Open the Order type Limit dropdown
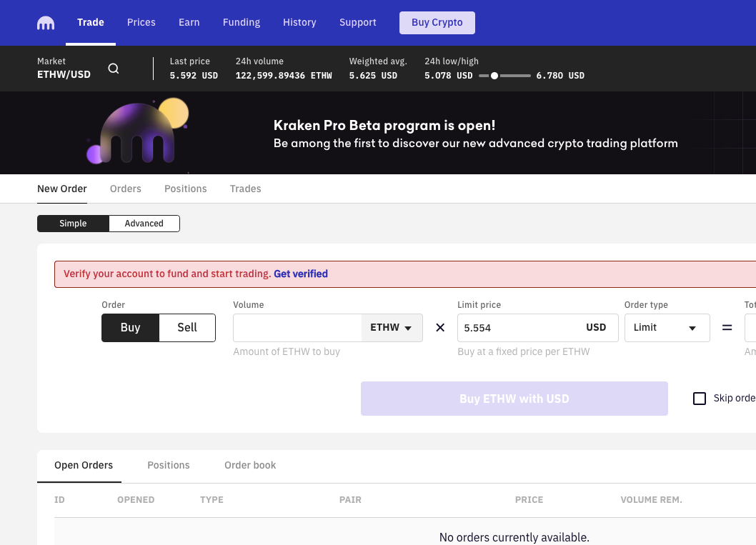Viewport: 756px width, 545px height. click(x=667, y=328)
